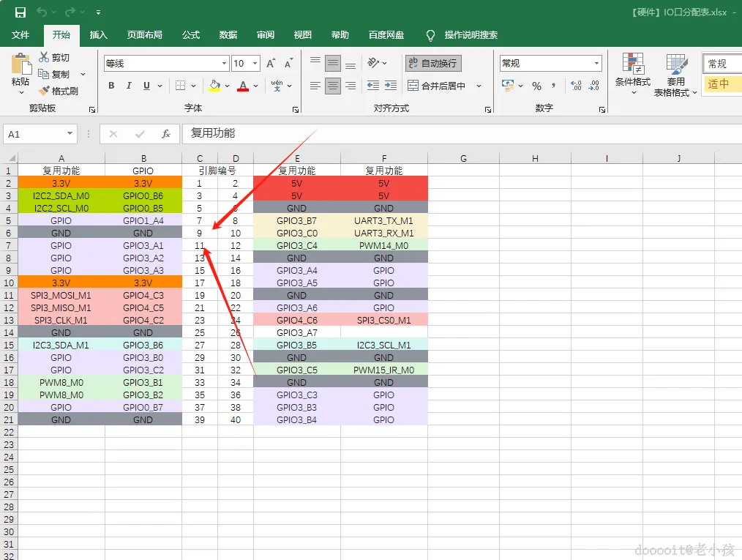
Task: Expand the 字体 font dialog launcher
Action: point(296,110)
